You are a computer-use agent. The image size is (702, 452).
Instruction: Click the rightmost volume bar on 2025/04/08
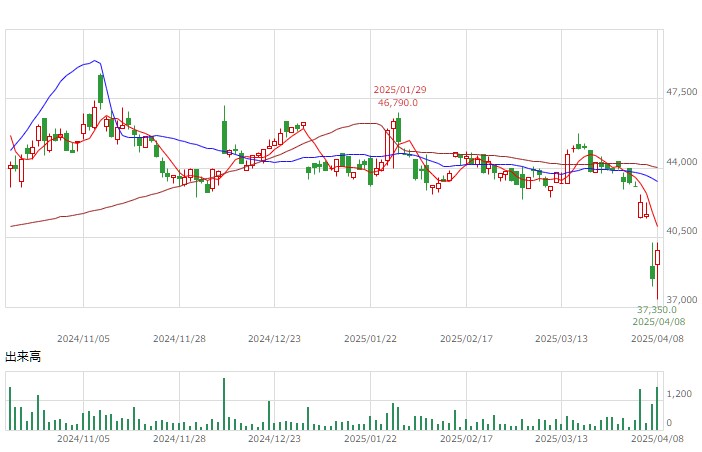[657, 409]
